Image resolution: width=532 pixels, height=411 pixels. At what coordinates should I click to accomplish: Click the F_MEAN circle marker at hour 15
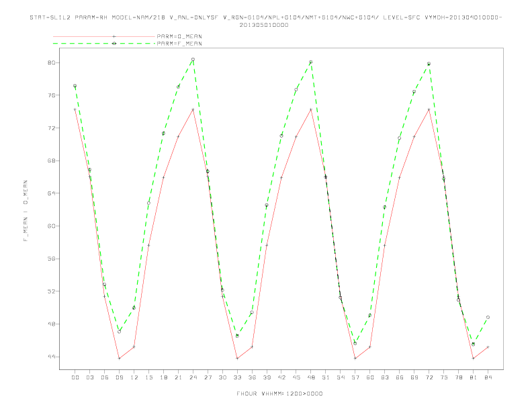148,203
